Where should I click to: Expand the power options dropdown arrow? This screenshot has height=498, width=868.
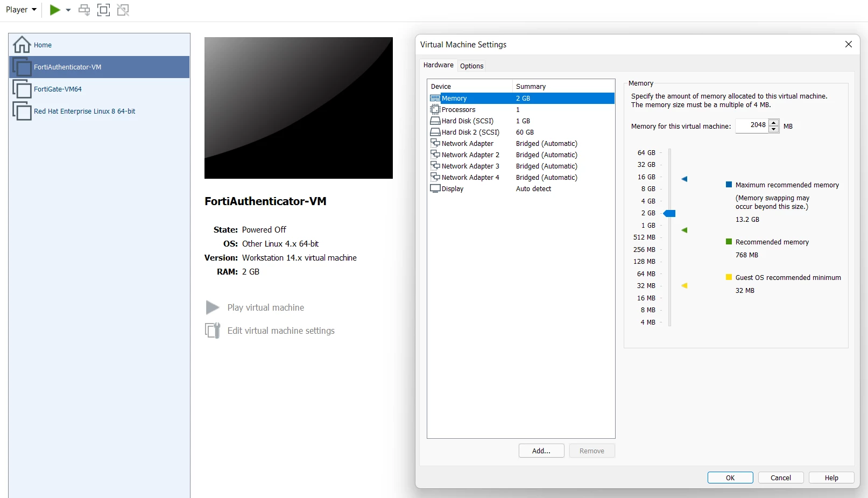pyautogui.click(x=68, y=10)
